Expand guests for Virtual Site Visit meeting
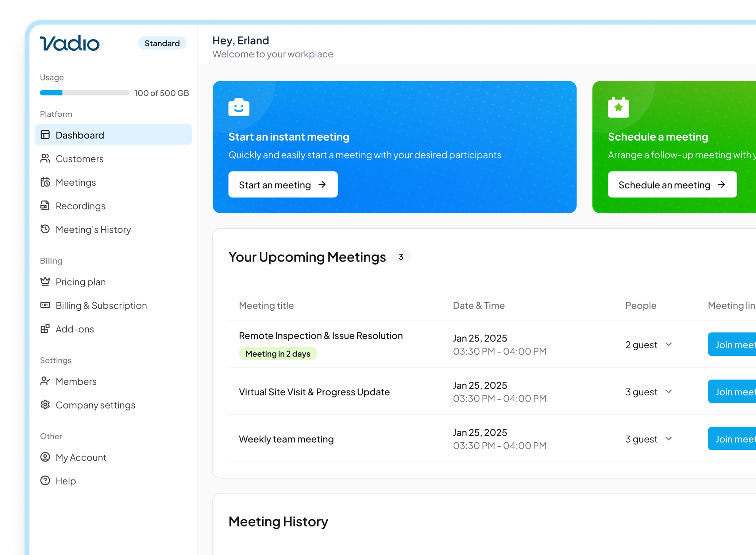Screen dimensions: 756x555 [x=668, y=391]
